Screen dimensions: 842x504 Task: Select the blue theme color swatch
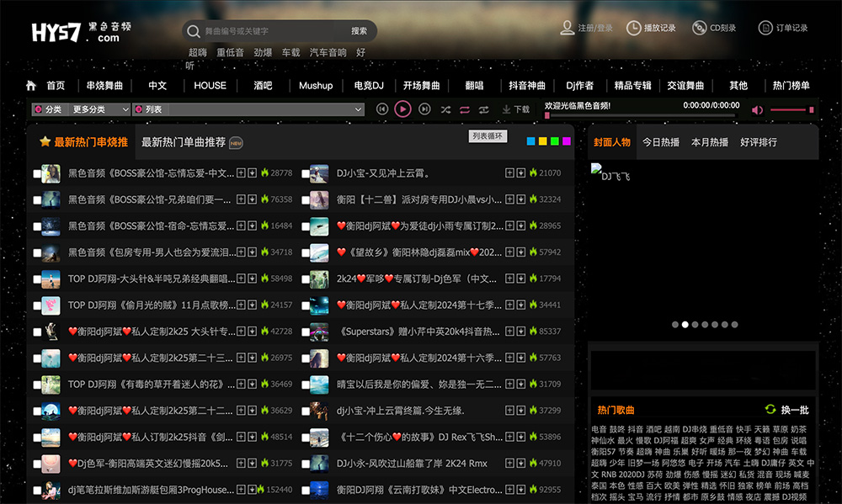coord(531,141)
